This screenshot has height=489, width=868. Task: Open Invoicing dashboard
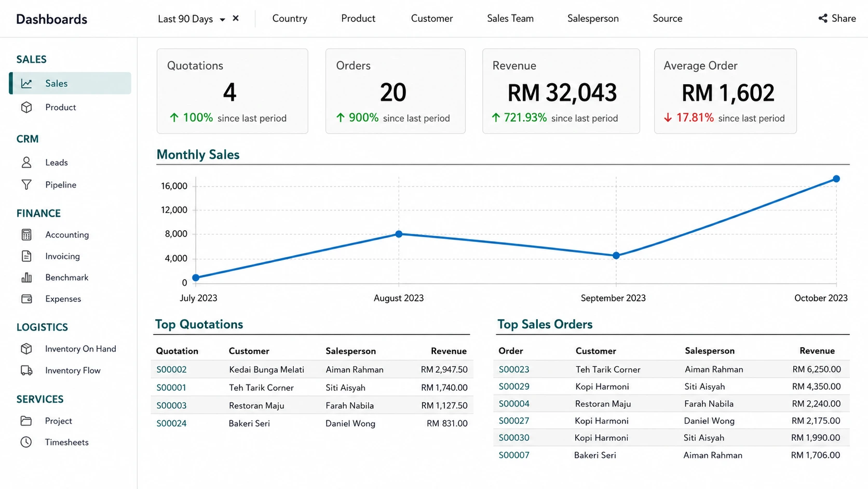(x=62, y=256)
